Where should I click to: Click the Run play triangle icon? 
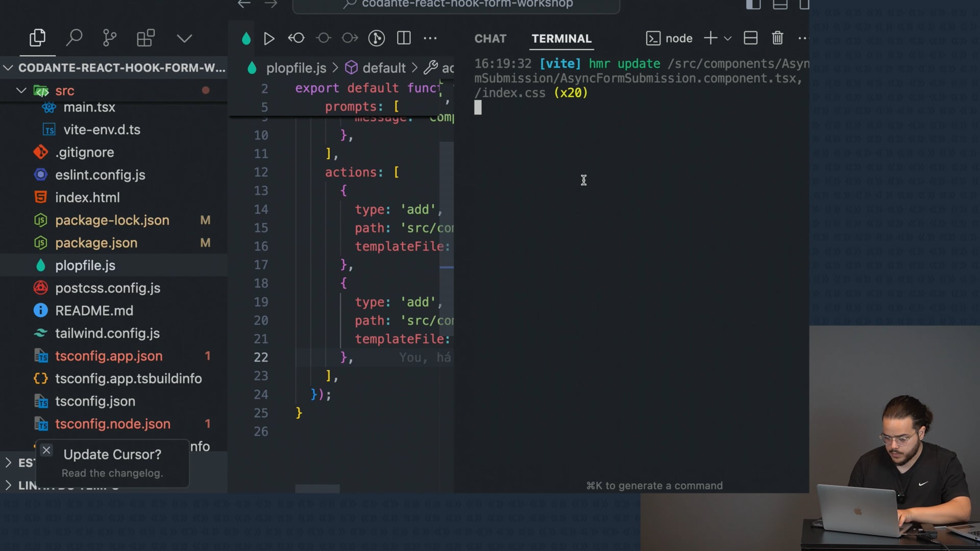pyautogui.click(x=269, y=38)
